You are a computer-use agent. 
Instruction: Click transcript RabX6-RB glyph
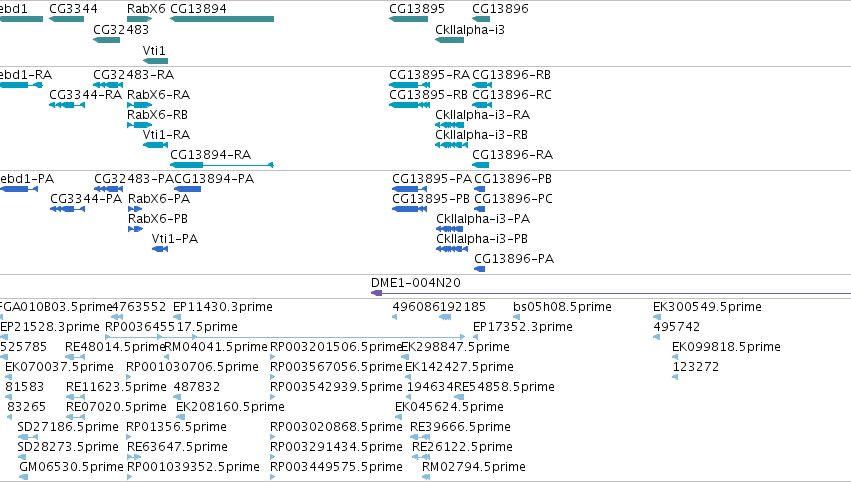139,125
